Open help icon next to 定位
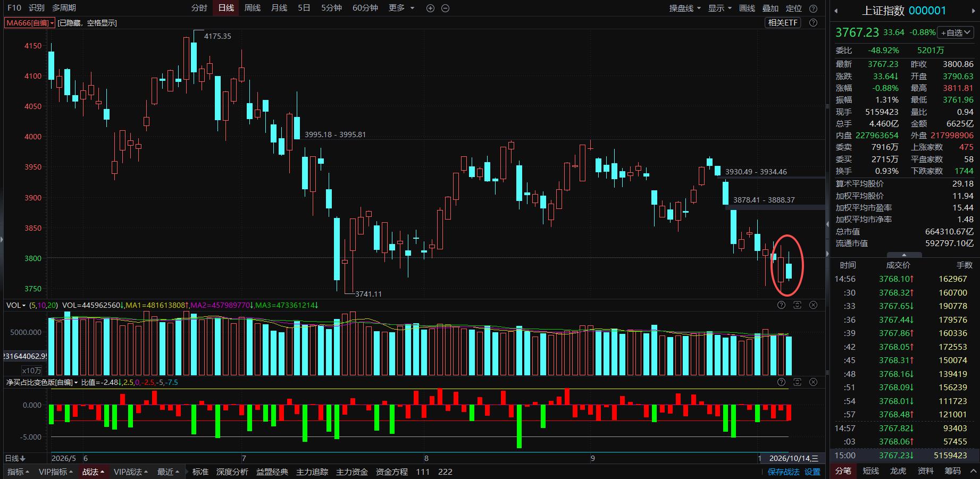The height and width of the screenshot is (479, 980). coord(813,9)
